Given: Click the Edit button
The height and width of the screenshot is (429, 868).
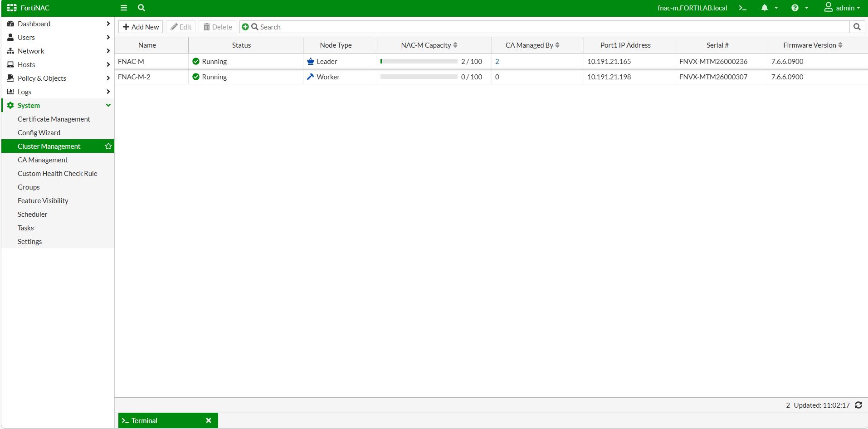Looking at the screenshot, I should coord(181,27).
